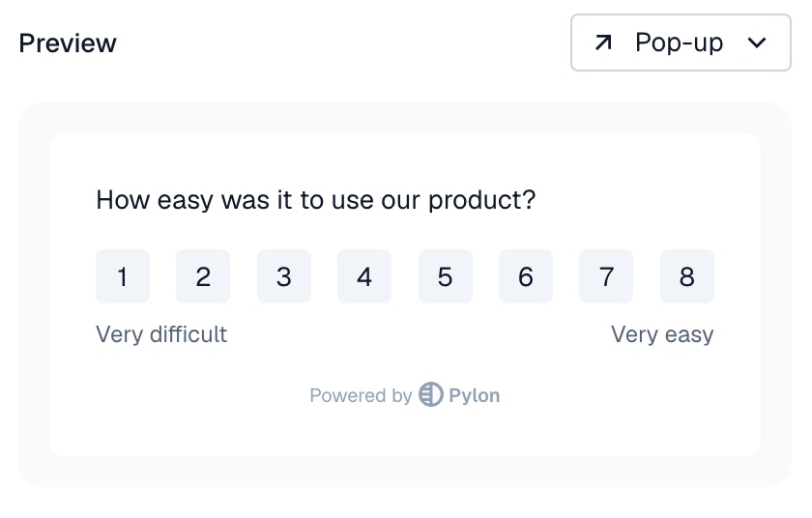The width and height of the screenshot is (812, 518).
Task: Select rating 1 on the scale
Action: pyautogui.click(x=123, y=276)
